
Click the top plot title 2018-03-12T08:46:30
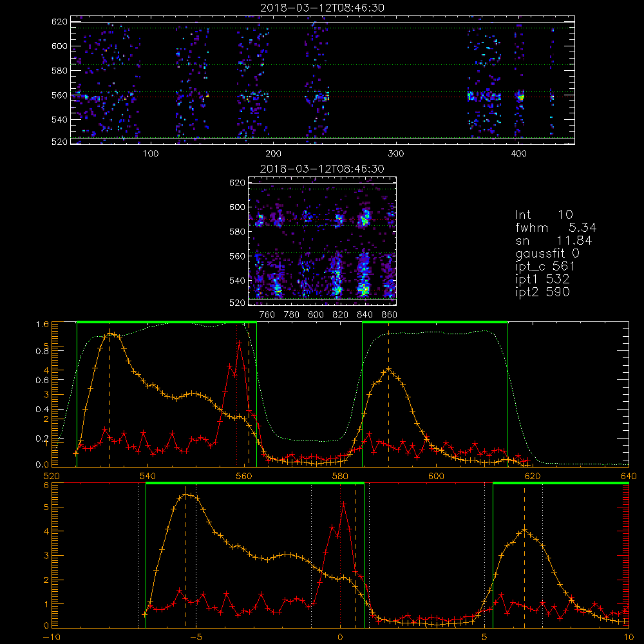coord(323,8)
